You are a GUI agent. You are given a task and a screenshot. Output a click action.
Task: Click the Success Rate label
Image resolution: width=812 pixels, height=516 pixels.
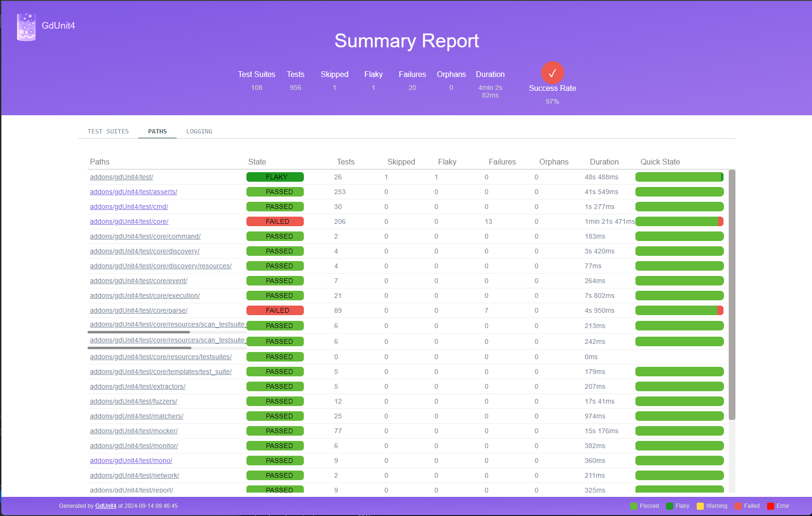(552, 88)
